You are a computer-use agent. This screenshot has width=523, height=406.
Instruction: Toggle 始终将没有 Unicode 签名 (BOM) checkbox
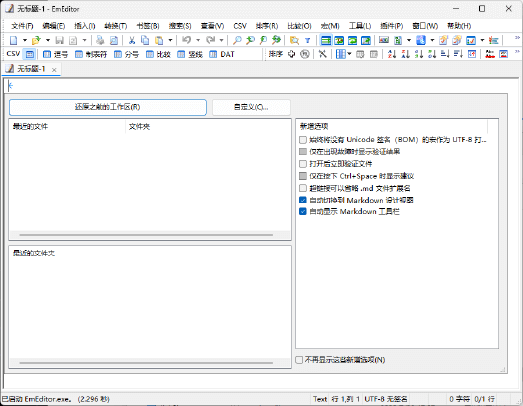(x=303, y=140)
